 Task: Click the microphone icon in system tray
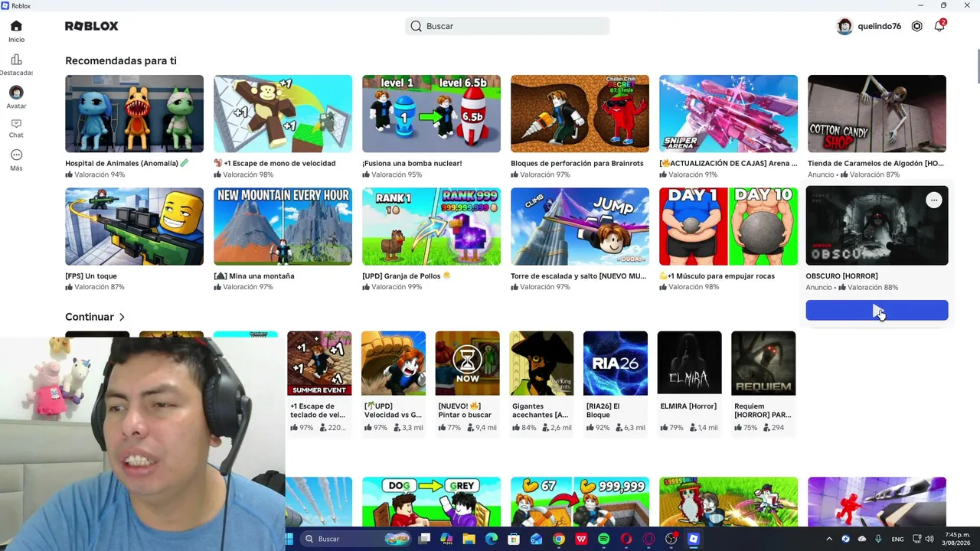coord(878,539)
